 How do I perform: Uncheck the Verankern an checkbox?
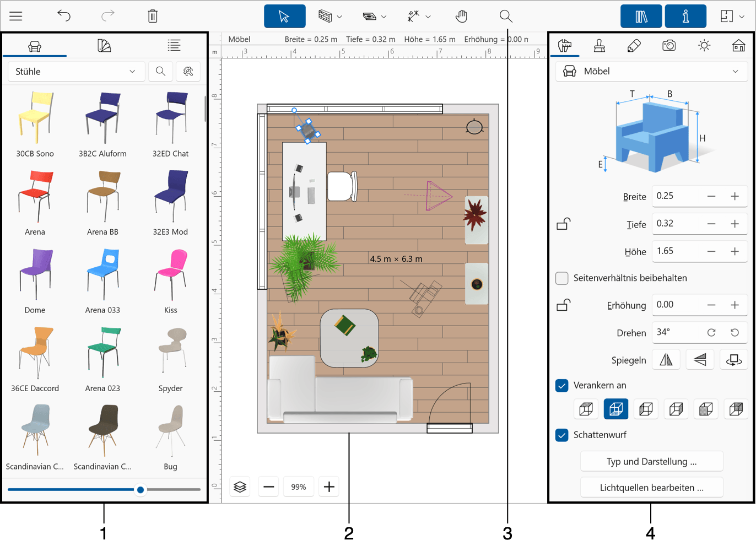(561, 385)
